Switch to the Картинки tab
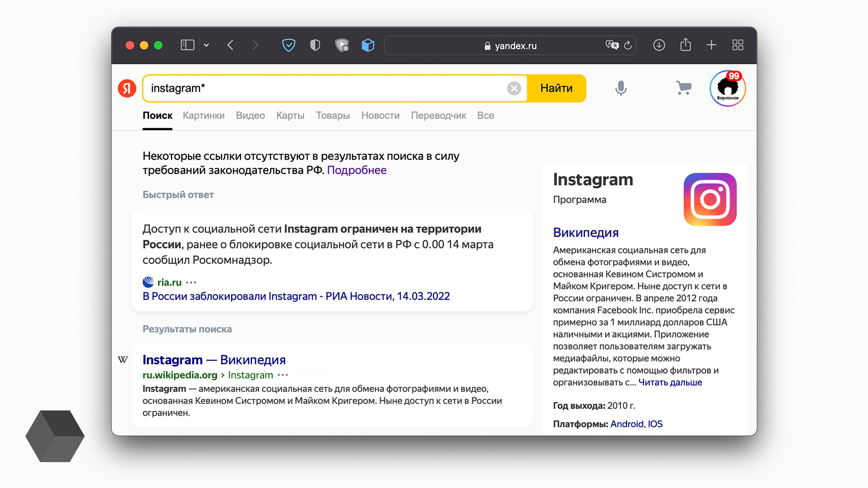 pyautogui.click(x=203, y=116)
